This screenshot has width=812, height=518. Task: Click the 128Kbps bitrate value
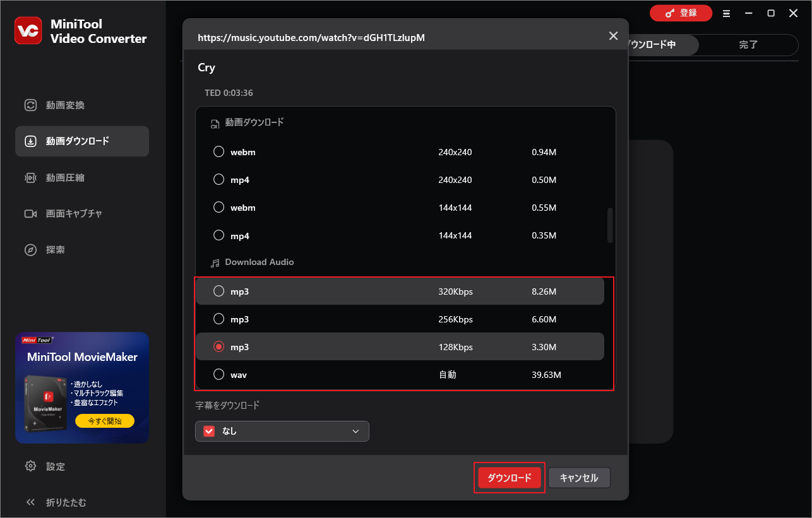click(456, 347)
